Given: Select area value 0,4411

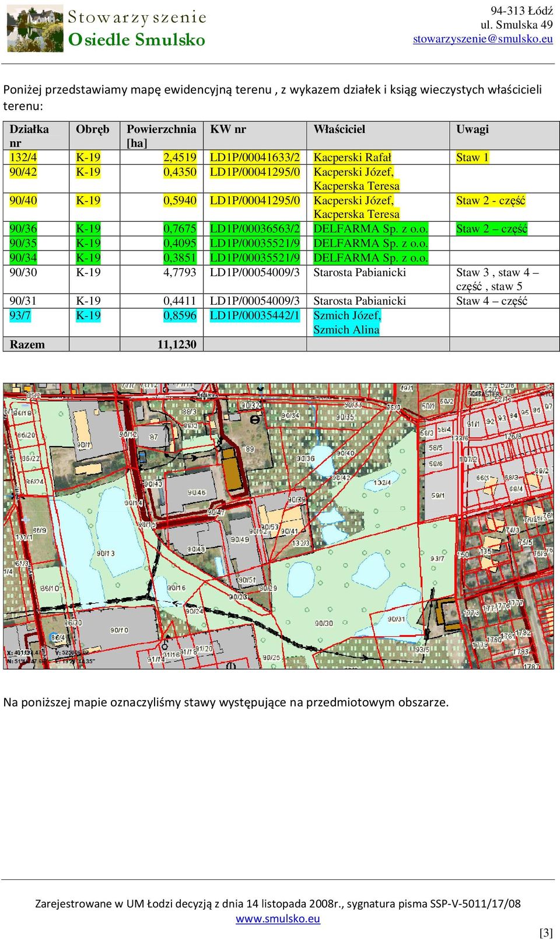Looking at the screenshot, I should tap(180, 301).
